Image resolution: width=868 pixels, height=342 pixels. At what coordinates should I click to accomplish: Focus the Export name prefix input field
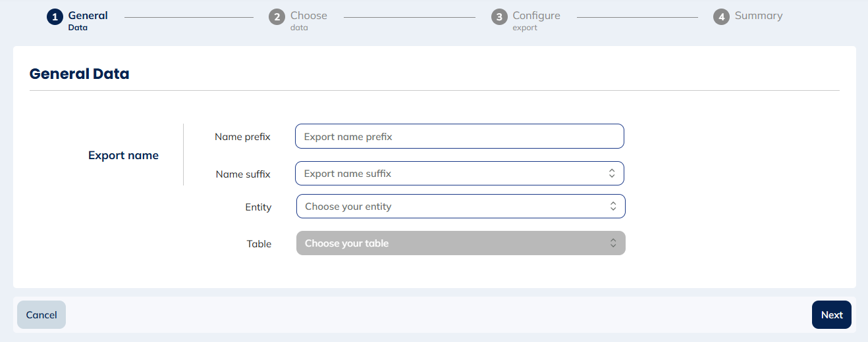459,137
